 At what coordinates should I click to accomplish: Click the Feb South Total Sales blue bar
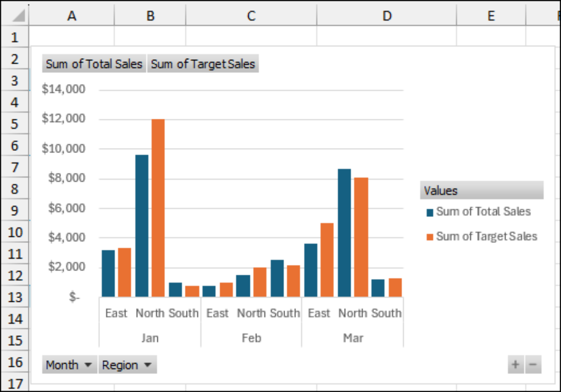click(x=277, y=278)
